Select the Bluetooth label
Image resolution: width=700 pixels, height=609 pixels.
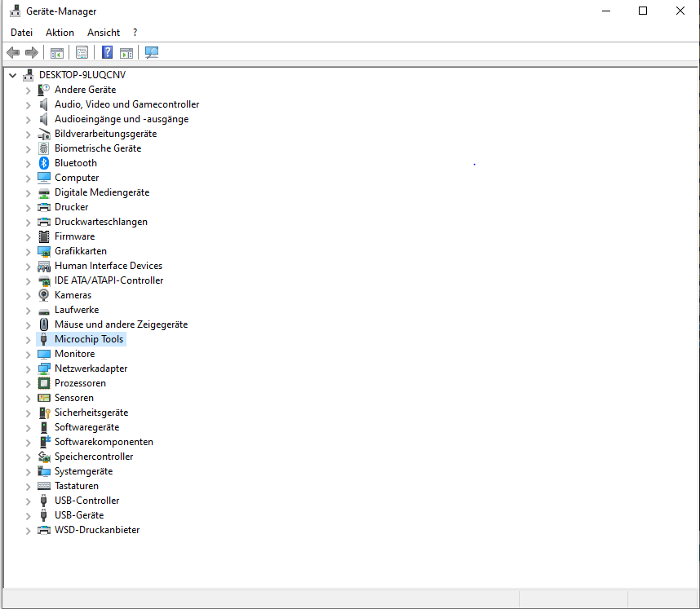(76, 163)
